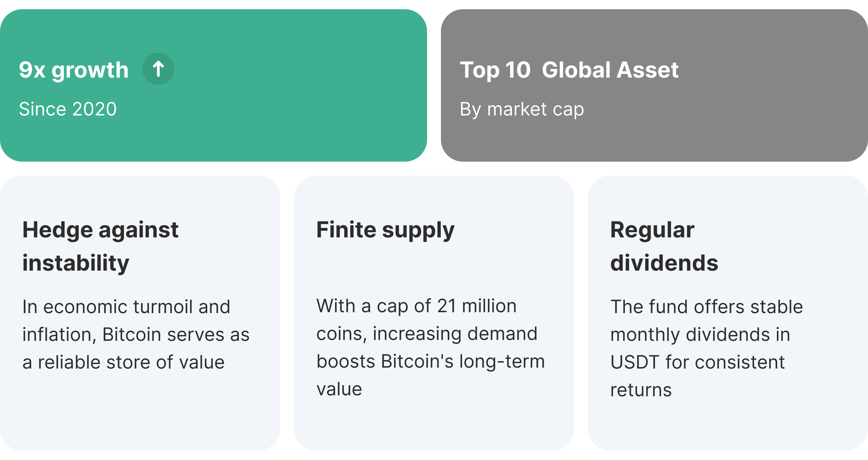This screenshot has height=460, width=868.
Task: Open the "Hedge against instability" heading
Action: coord(100,246)
